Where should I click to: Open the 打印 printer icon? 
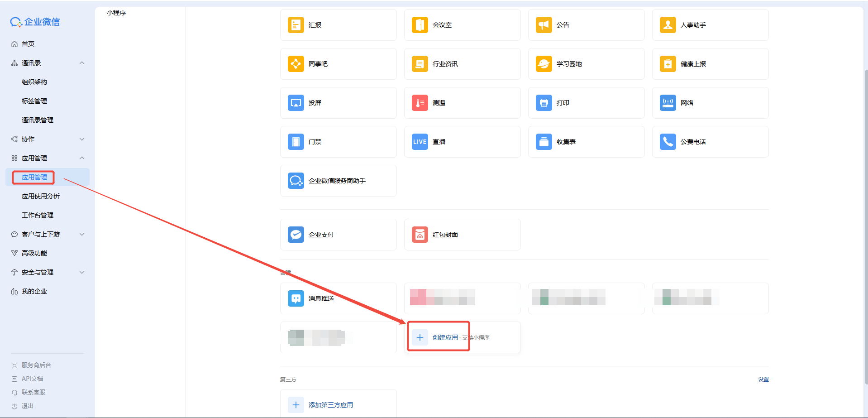click(x=544, y=103)
